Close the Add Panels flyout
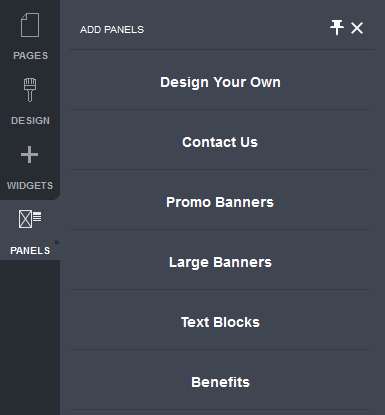385x415 pixels. pos(357,28)
